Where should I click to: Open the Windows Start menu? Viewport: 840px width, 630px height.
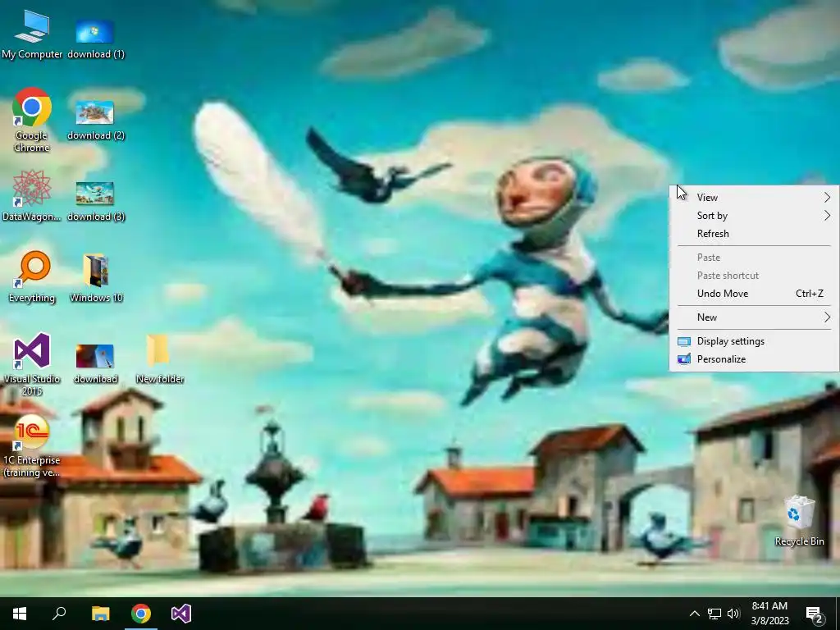click(20, 614)
